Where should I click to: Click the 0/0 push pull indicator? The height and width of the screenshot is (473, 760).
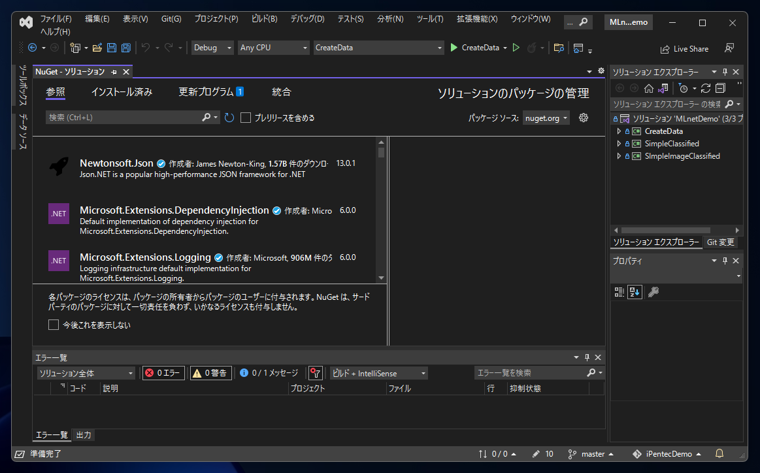(x=497, y=454)
